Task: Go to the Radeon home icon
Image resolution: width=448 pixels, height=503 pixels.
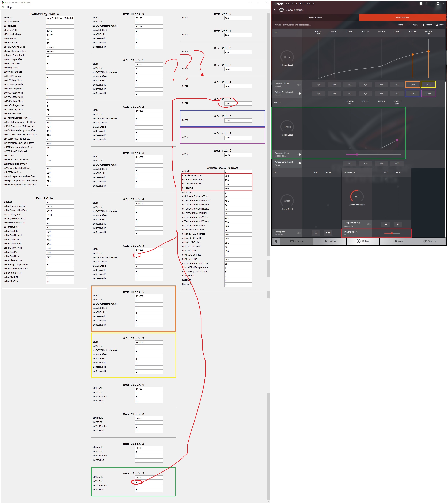Action: (x=276, y=241)
